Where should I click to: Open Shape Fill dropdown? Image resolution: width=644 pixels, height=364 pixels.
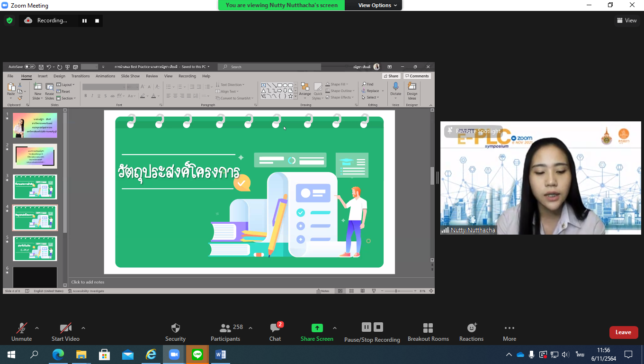coord(337,84)
